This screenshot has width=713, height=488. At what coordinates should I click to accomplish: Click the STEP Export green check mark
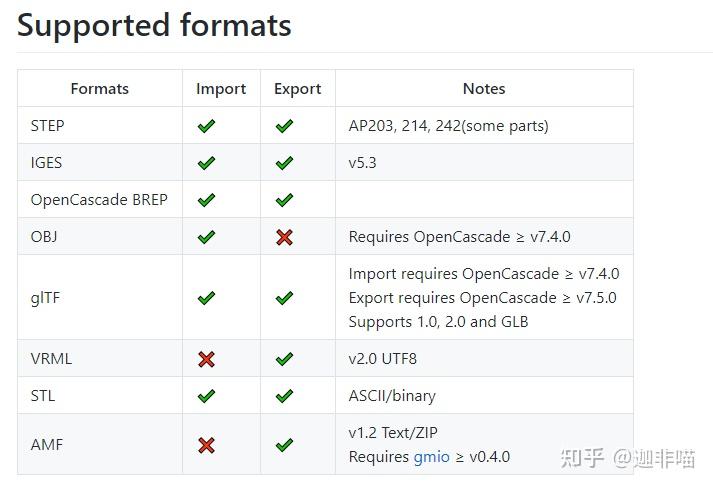tap(284, 126)
